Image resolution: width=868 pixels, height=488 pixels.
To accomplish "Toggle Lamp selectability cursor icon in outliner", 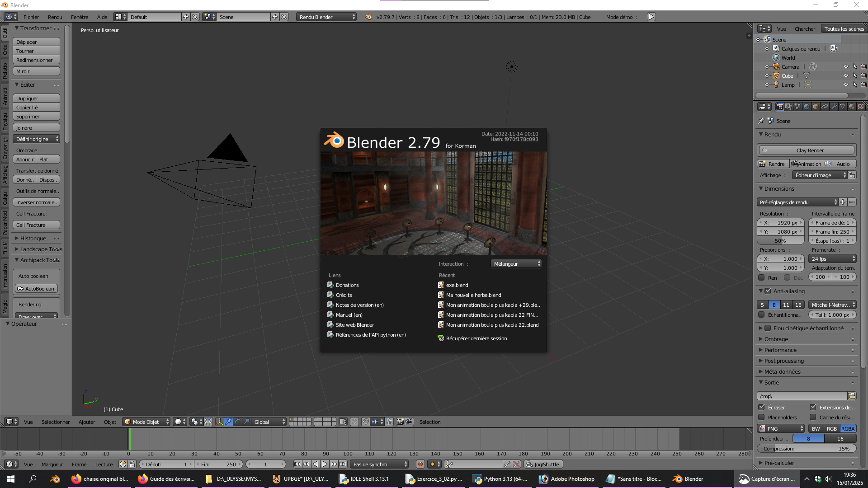I will click(855, 84).
